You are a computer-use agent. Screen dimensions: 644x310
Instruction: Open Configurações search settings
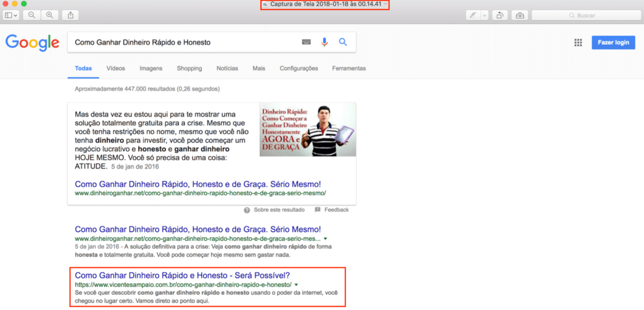point(299,69)
